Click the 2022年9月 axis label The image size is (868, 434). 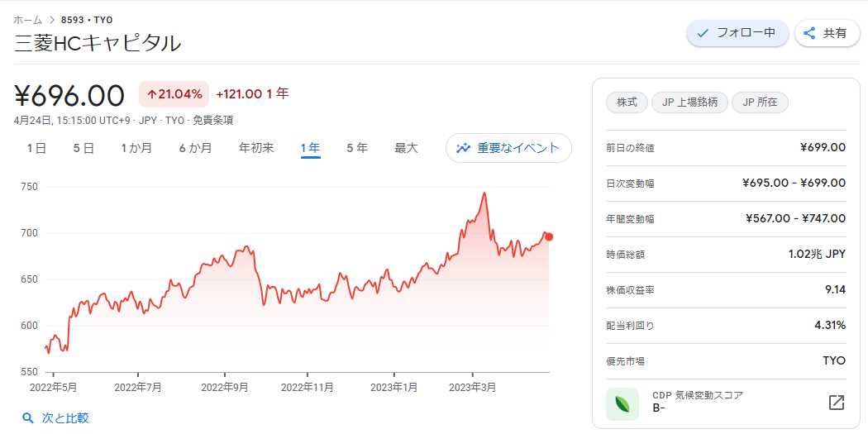click(225, 388)
